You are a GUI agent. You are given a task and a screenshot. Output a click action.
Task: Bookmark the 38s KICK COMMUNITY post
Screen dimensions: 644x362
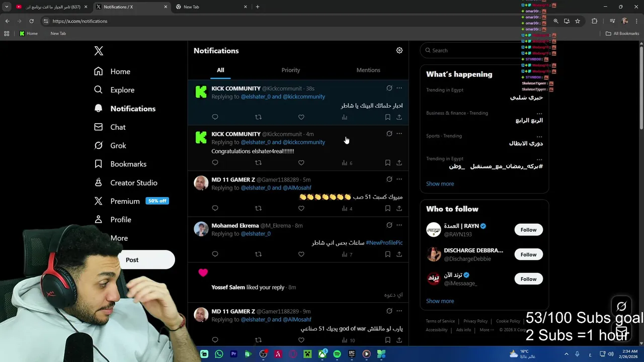[x=387, y=117]
